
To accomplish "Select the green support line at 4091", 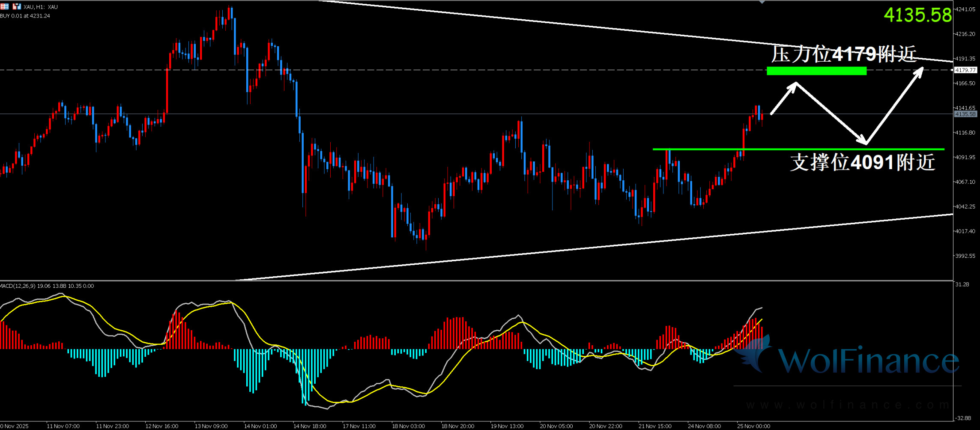I will (798, 149).
